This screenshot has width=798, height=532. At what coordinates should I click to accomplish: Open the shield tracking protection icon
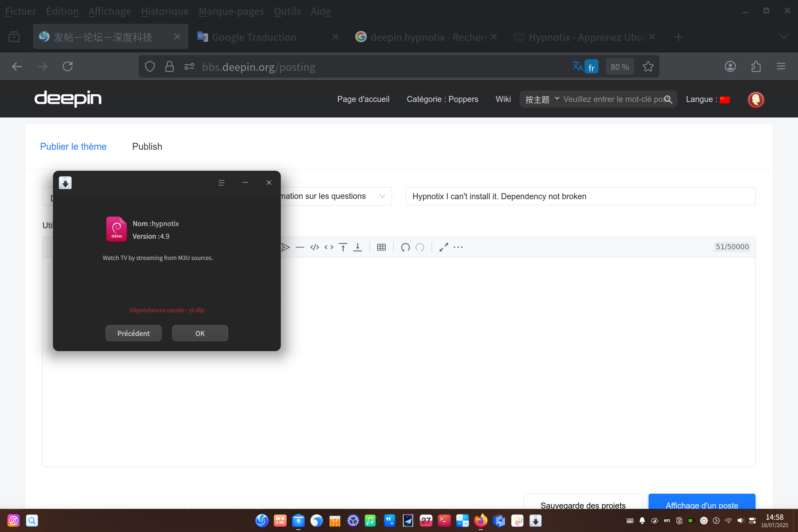[149, 66]
